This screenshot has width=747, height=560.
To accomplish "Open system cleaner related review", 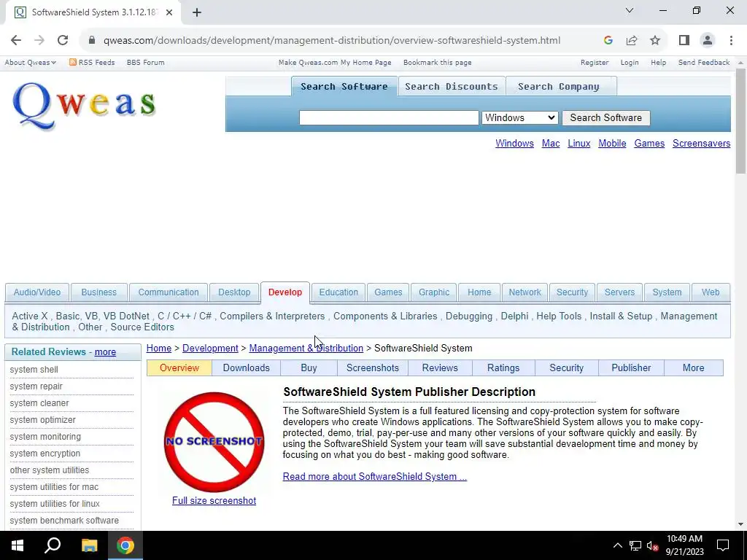I will [x=39, y=403].
